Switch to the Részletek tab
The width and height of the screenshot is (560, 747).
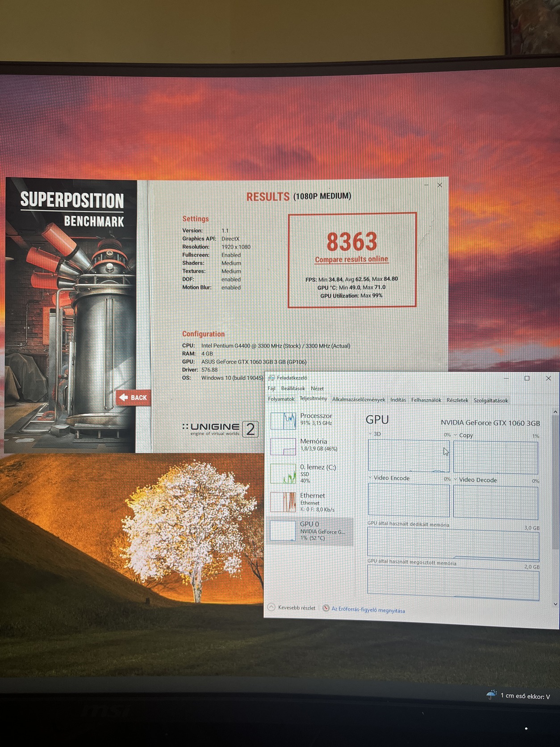[x=457, y=400]
